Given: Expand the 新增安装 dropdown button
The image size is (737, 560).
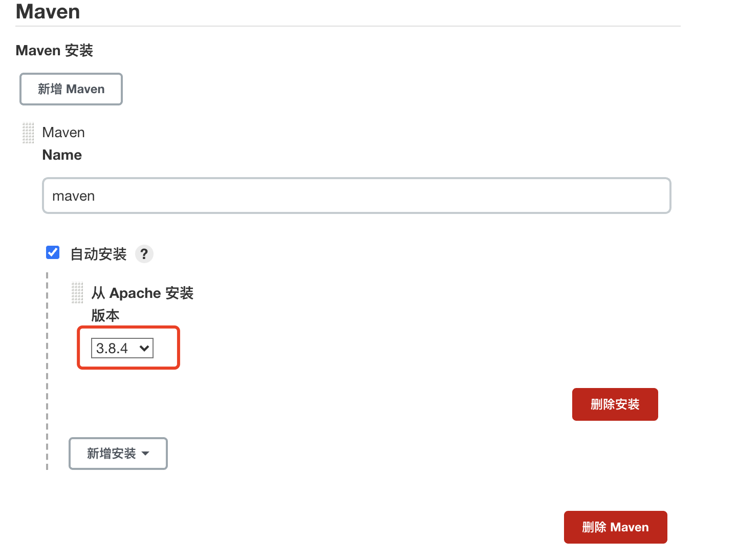Looking at the screenshot, I should (x=118, y=454).
